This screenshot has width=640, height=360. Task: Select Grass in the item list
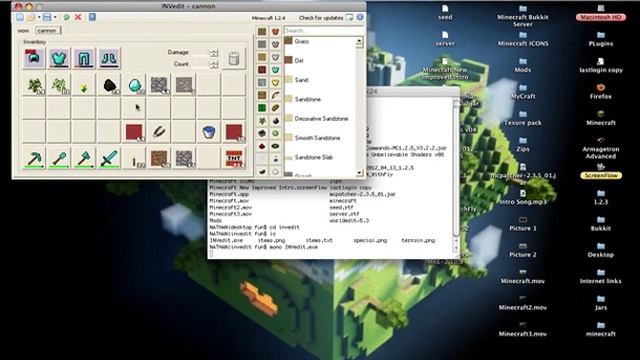point(320,41)
